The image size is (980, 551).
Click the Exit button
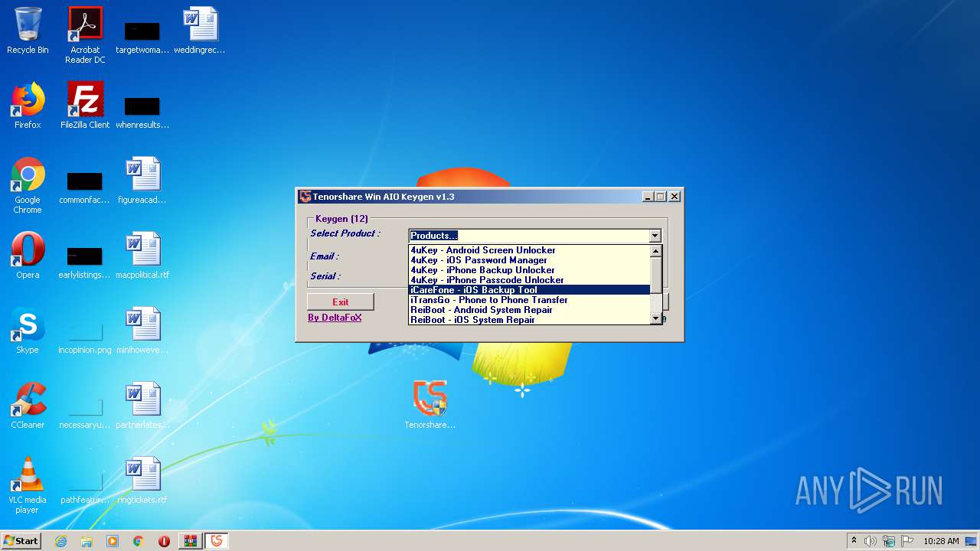[x=341, y=302]
